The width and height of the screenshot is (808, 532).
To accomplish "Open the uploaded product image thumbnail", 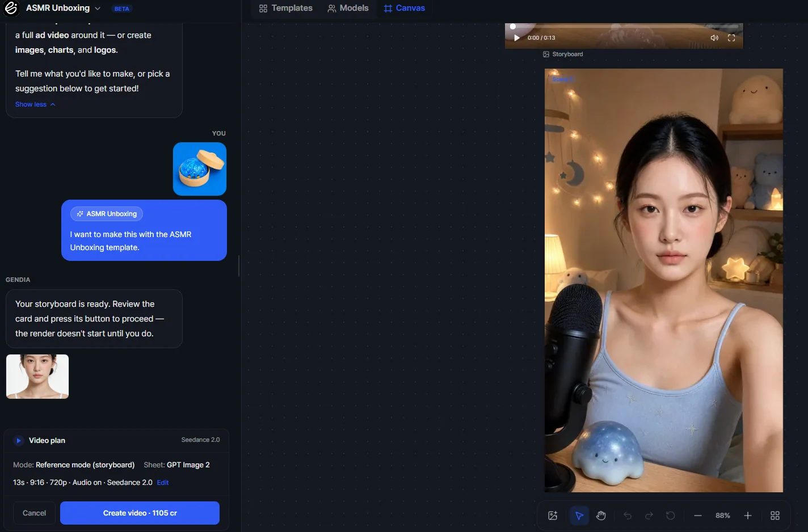I will (200, 169).
